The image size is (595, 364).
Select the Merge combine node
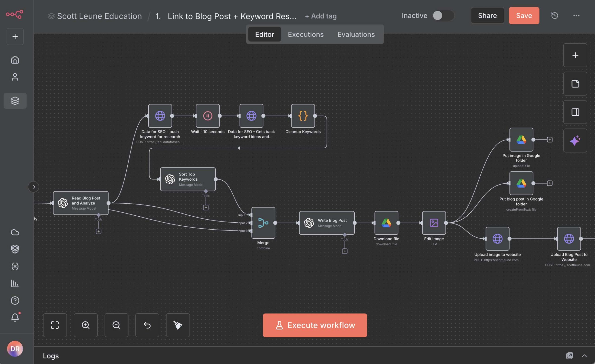(x=263, y=223)
